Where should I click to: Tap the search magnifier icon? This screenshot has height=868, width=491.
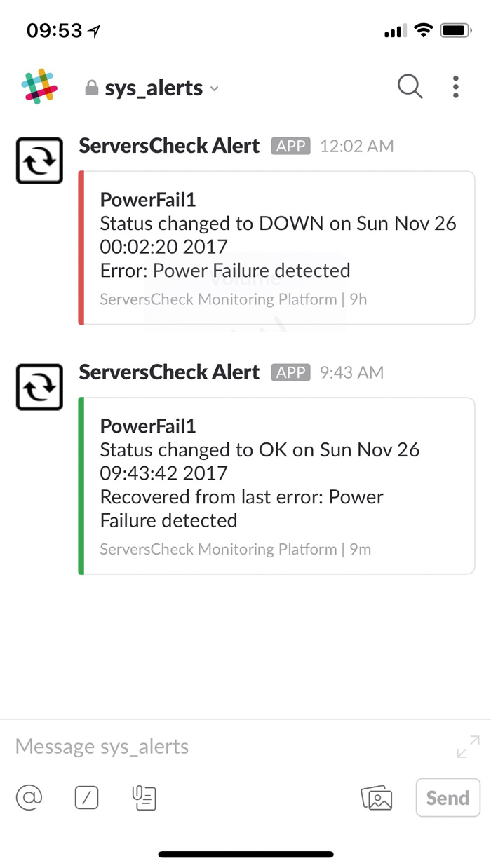pos(410,87)
